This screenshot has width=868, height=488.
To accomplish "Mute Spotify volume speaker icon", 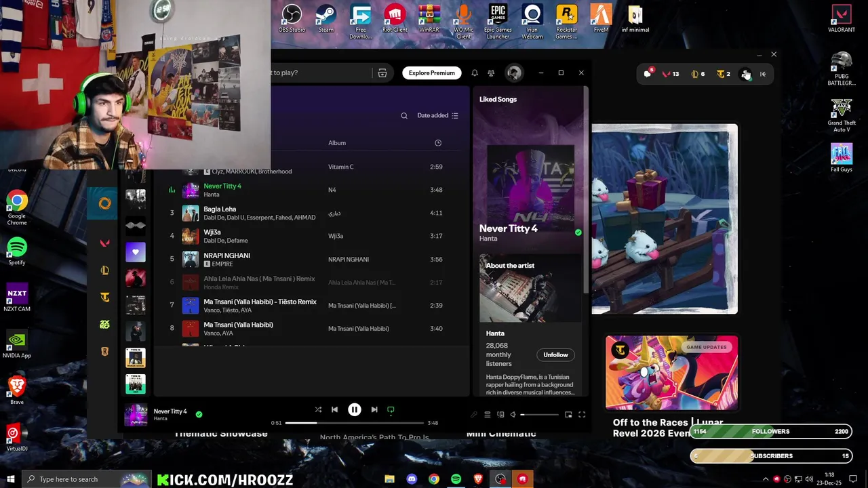I will pyautogui.click(x=513, y=414).
